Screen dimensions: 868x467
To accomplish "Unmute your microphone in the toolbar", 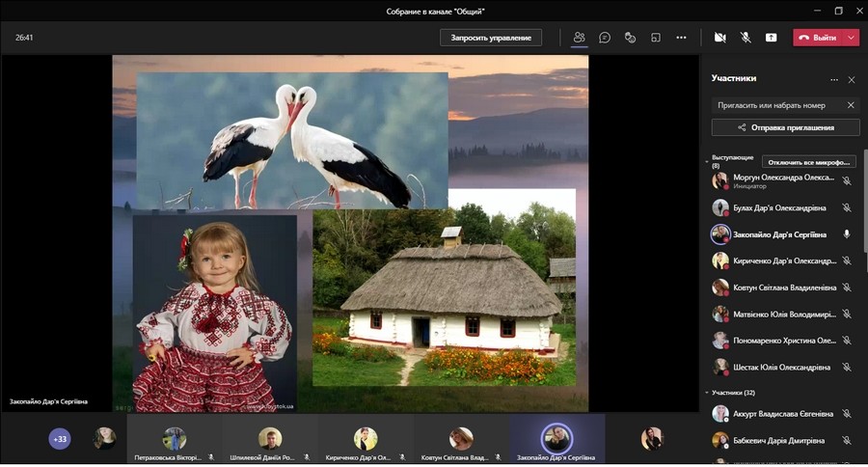I will point(745,38).
